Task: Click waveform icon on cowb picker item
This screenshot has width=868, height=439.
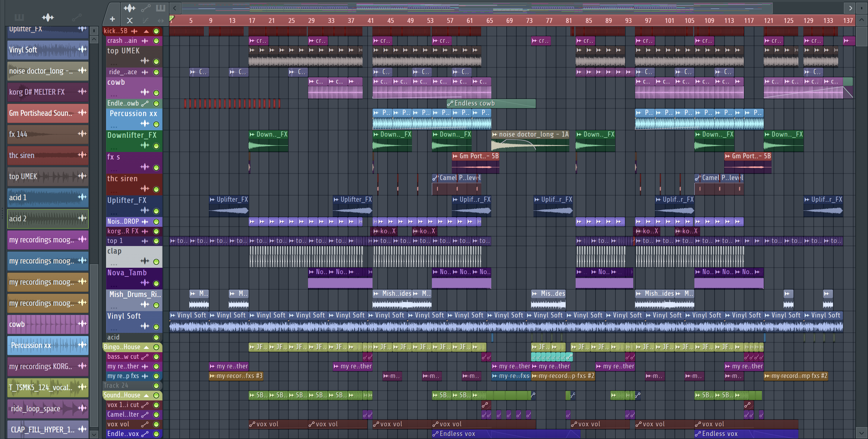Action: (x=82, y=324)
